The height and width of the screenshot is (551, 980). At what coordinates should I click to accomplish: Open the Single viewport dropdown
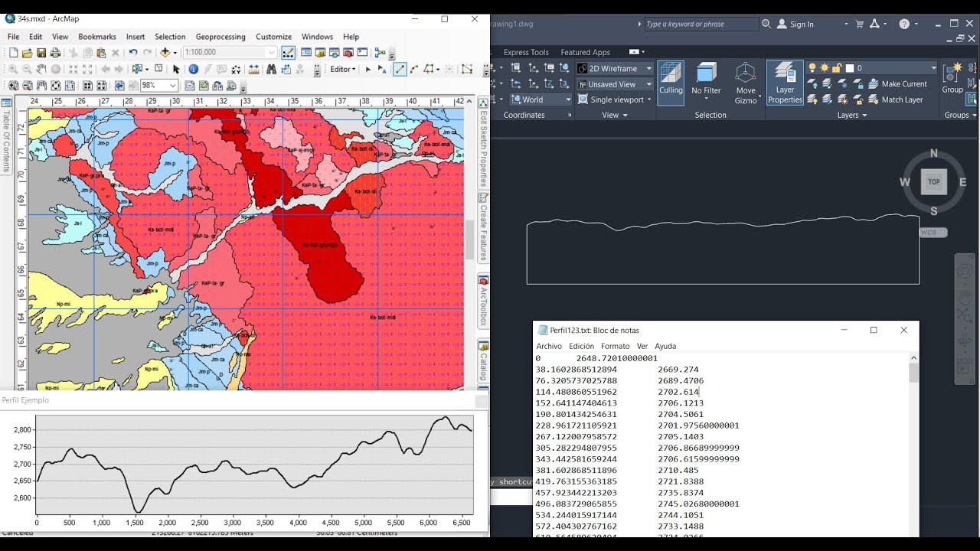click(648, 99)
